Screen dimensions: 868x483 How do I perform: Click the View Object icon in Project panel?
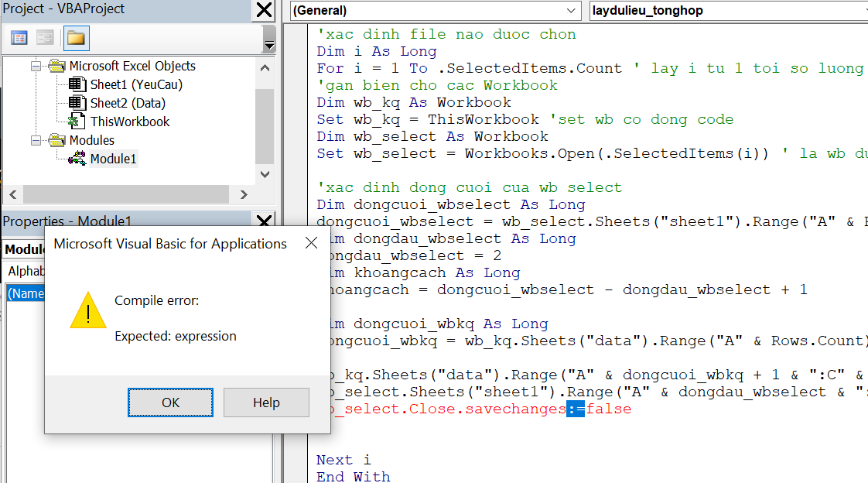click(45, 38)
